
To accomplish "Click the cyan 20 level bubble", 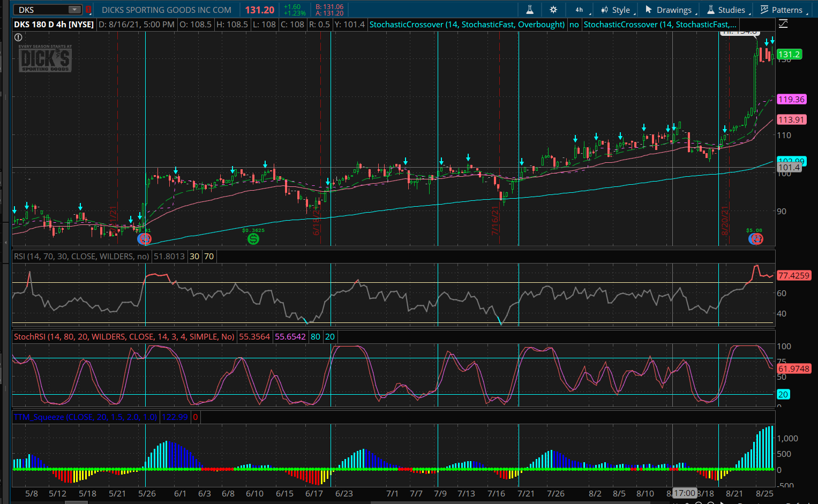I will coord(783,394).
